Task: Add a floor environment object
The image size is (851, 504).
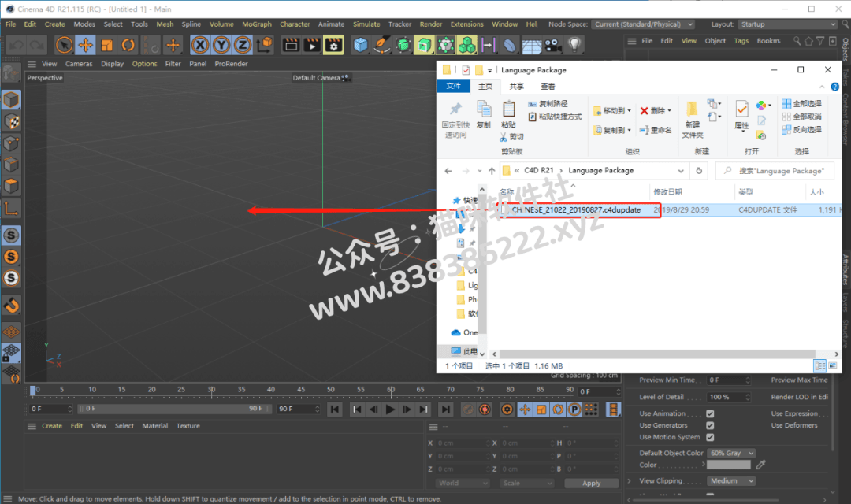Action: 531,45
